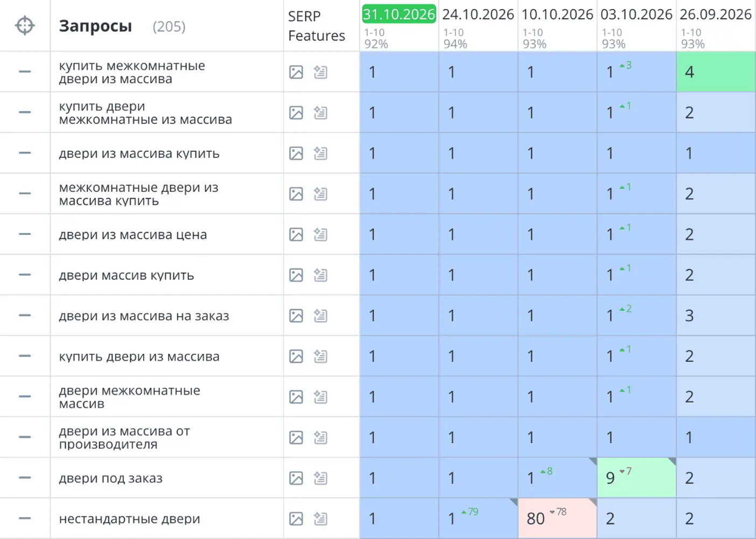Click the 10.10.2026 position cell for 'двери под заказ'
Screen dimensions: 756x539
pyautogui.click(x=557, y=478)
